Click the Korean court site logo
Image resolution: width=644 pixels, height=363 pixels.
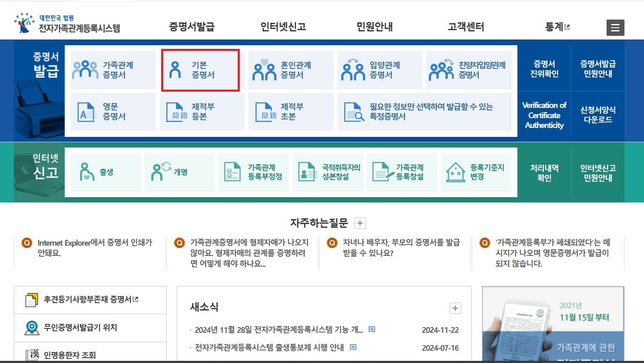pyautogui.click(x=67, y=23)
